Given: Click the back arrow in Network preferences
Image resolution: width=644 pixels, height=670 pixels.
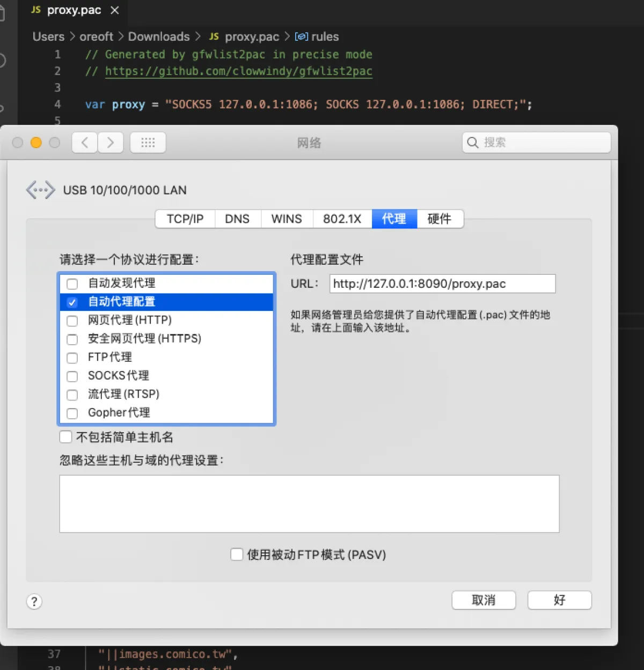Looking at the screenshot, I should pyautogui.click(x=84, y=142).
